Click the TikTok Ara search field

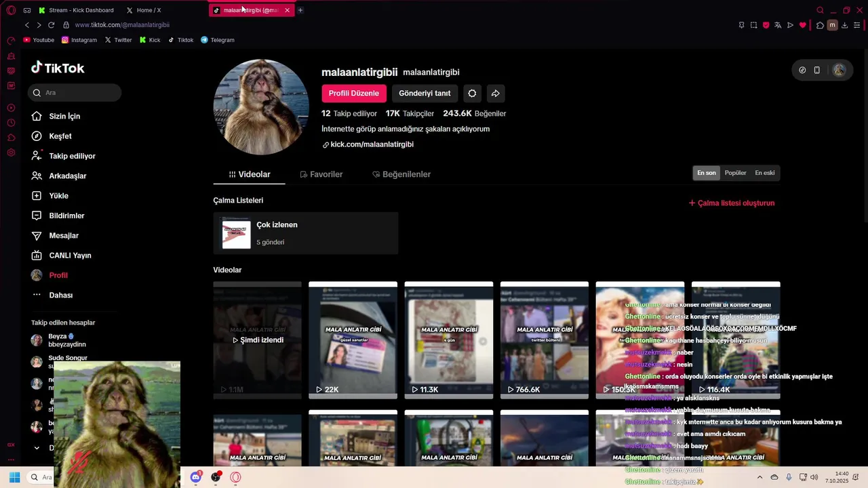click(75, 92)
